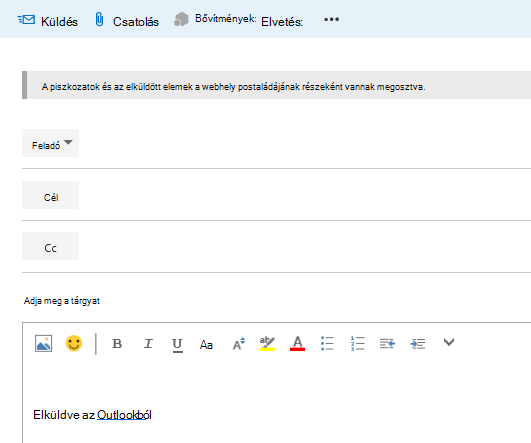Click the Cél recipients button

point(50,195)
